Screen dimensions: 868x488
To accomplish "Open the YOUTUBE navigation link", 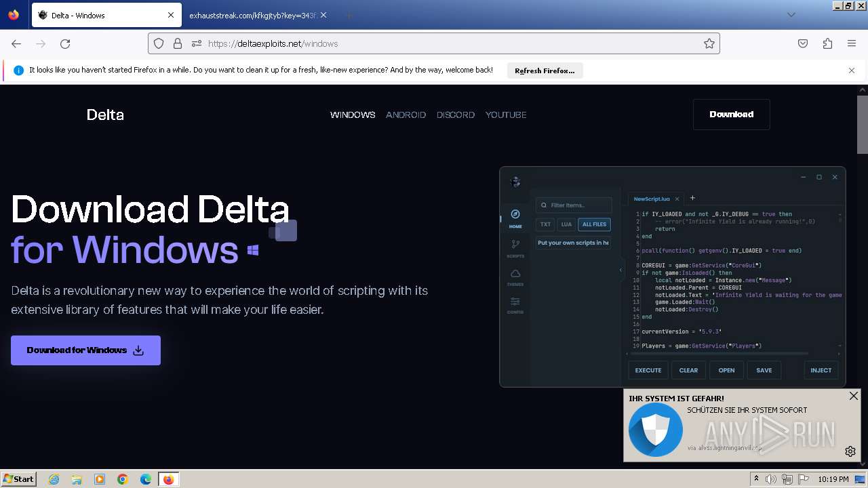I will click(506, 115).
